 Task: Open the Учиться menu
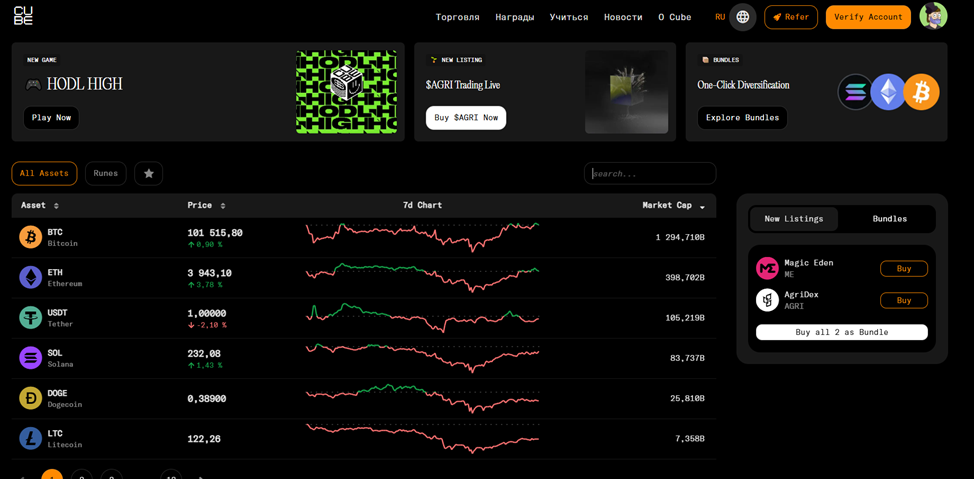[x=569, y=17]
